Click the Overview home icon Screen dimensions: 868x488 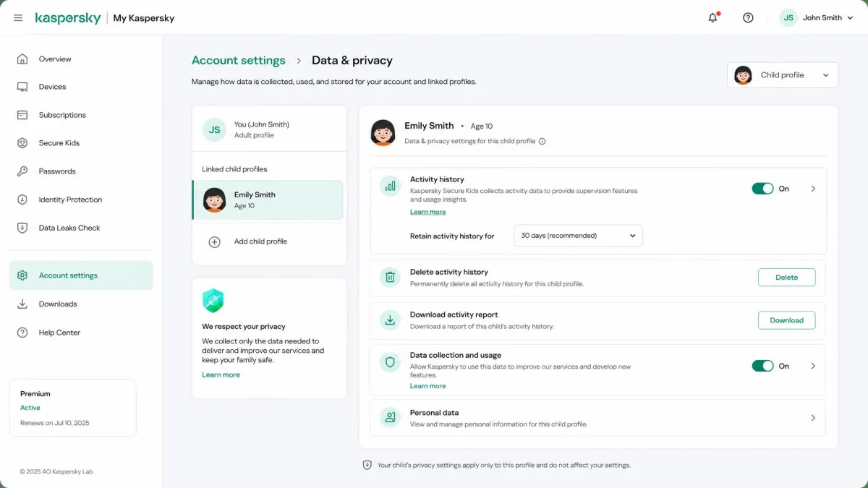[x=22, y=59]
